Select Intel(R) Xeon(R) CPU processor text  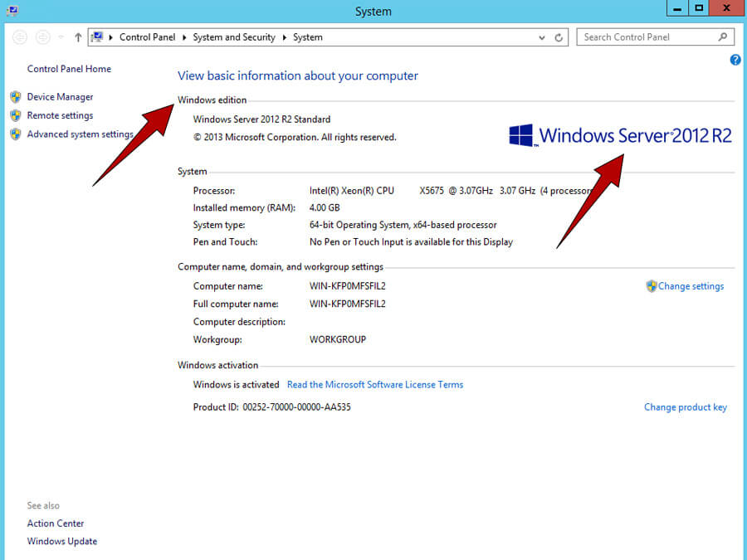(352, 191)
